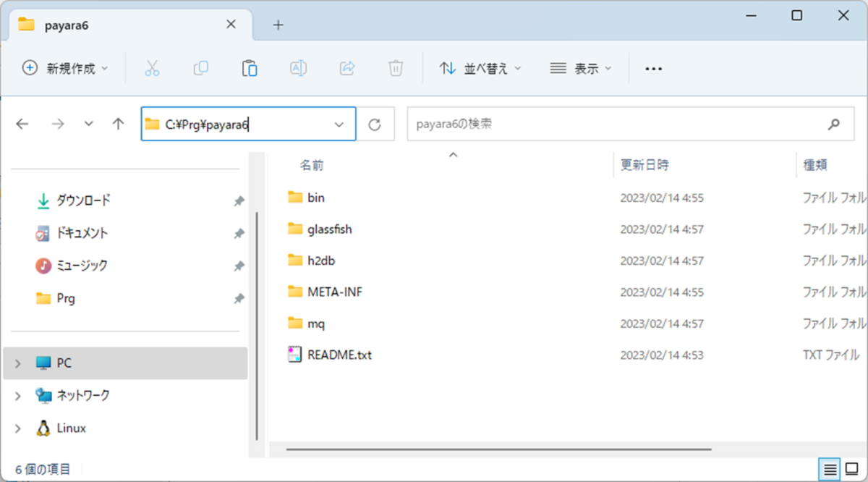Screen dimensions: 868x482
Task: Click the Delete trash icon
Action: click(396, 68)
